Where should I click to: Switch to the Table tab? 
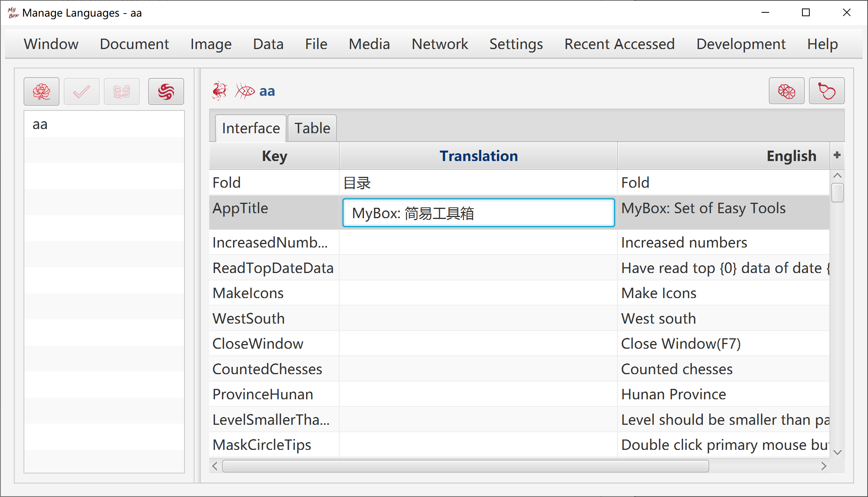(x=312, y=128)
